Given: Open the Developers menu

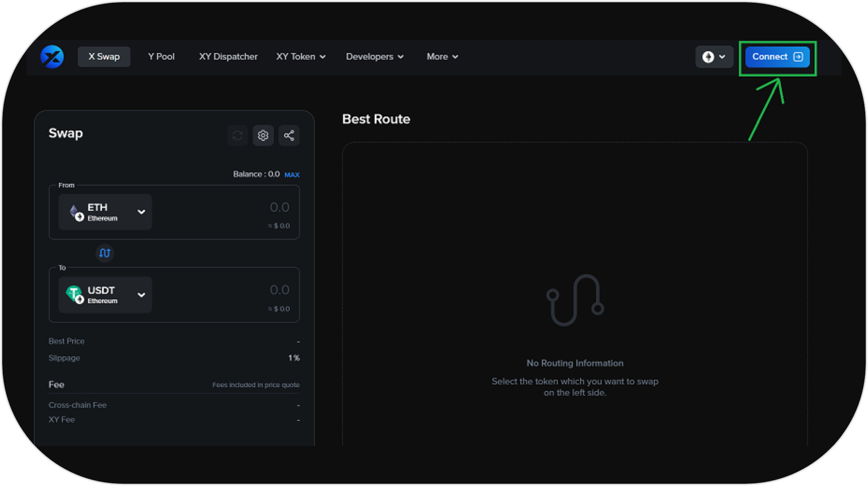Looking at the screenshot, I should click(374, 57).
